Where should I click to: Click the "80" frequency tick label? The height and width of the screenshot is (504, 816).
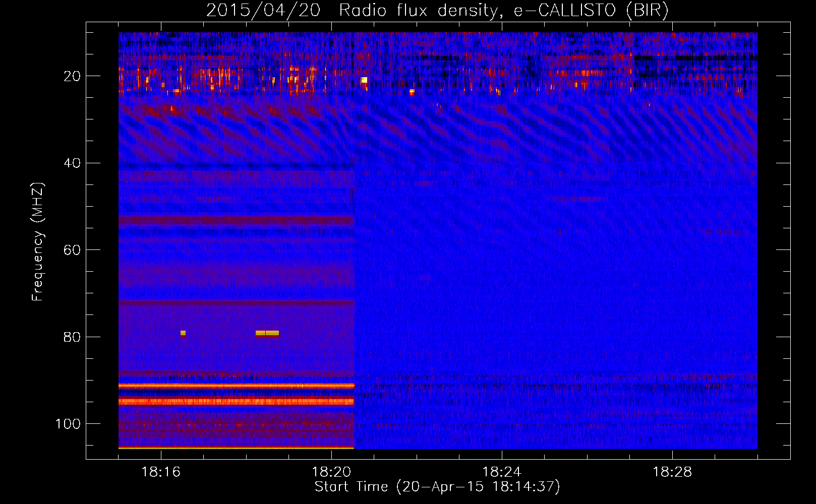coord(72,337)
